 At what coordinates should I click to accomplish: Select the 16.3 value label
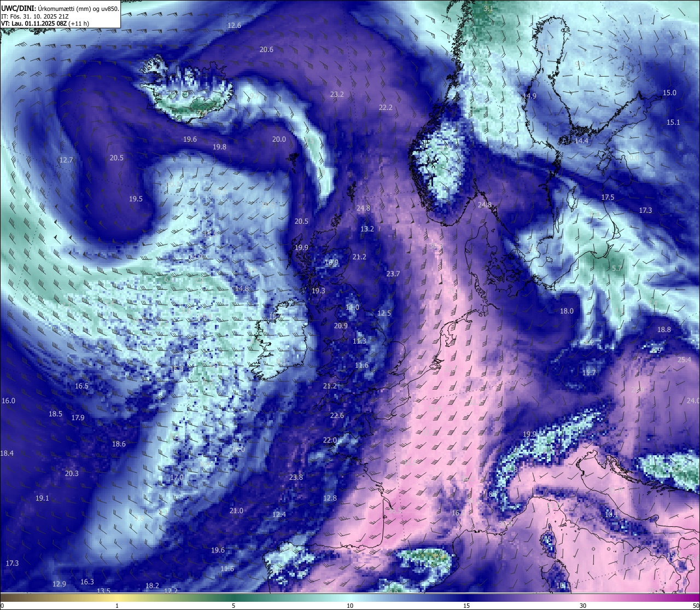click(87, 582)
